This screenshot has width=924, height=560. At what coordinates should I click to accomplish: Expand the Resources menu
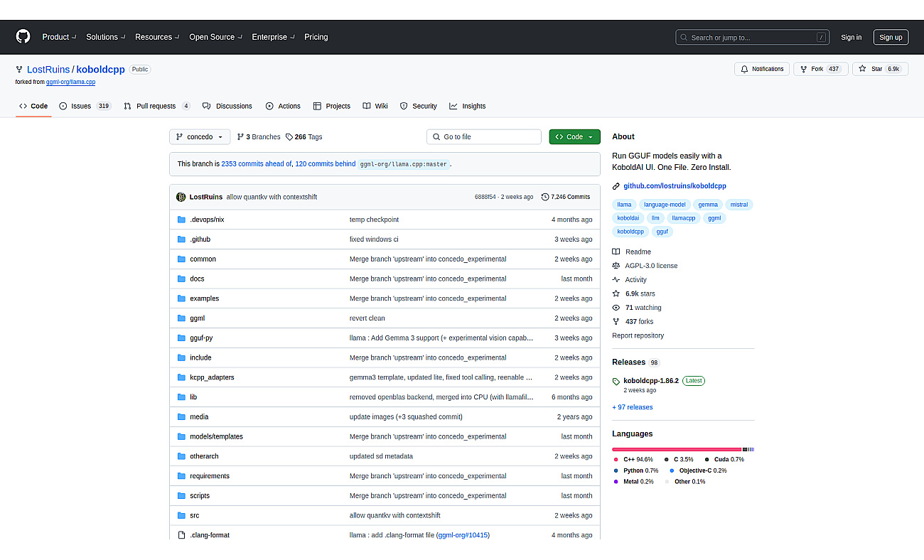pos(157,37)
